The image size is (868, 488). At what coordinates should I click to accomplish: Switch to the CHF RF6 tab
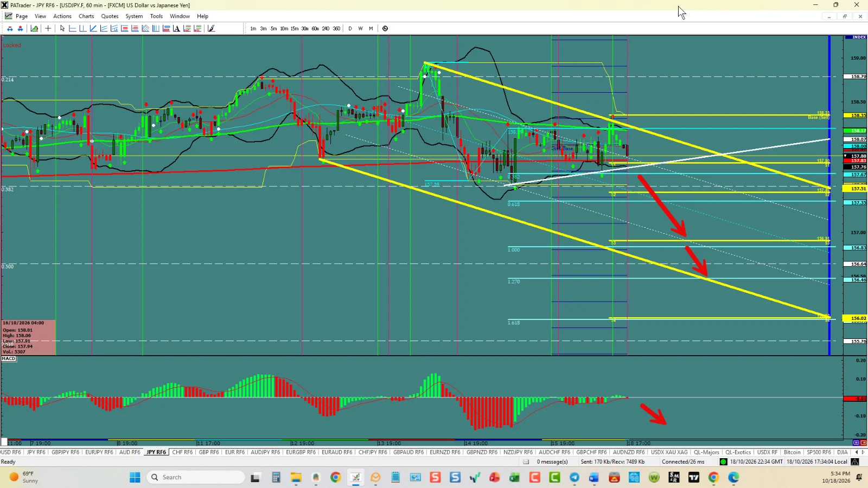click(182, 452)
